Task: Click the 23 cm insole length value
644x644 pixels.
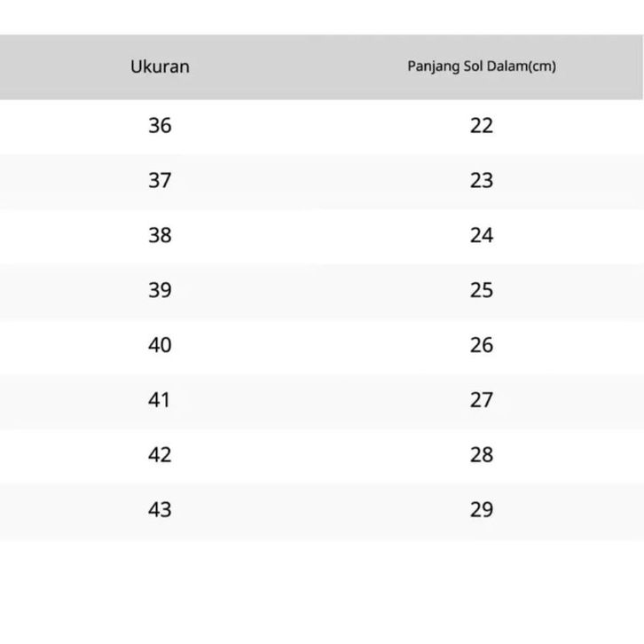Action: [482, 181]
